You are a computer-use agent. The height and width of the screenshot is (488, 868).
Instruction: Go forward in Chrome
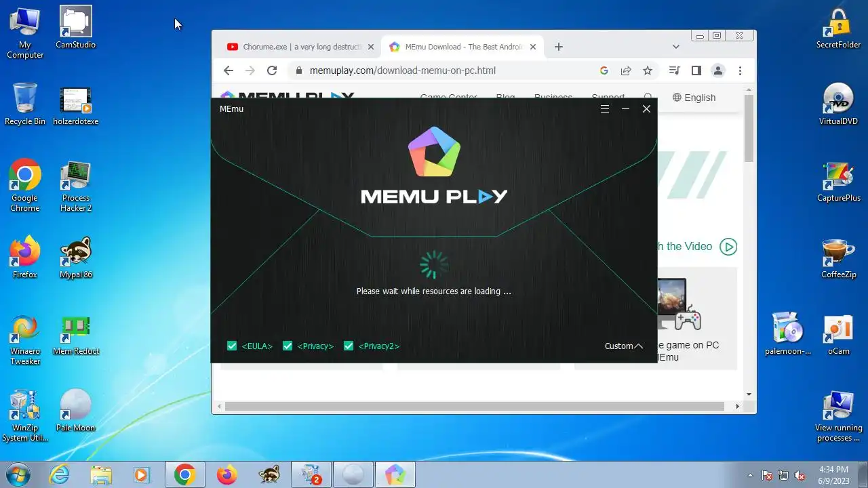(x=250, y=70)
